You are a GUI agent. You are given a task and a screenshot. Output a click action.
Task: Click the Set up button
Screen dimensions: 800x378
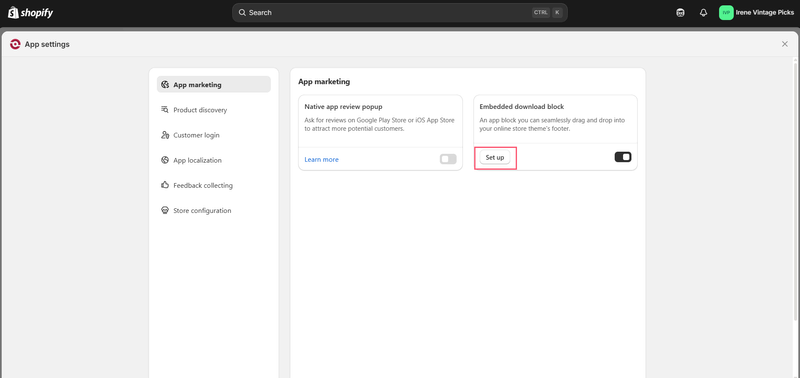coord(495,158)
